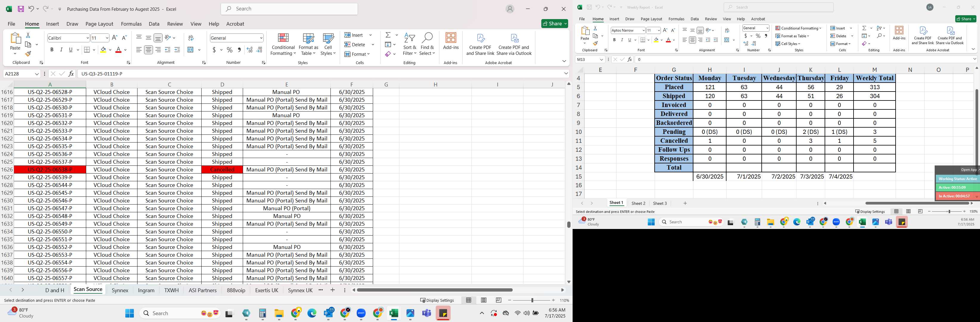Switch to Sheet 2 in Weekly Report
This screenshot has height=322, width=980.
pos(638,203)
